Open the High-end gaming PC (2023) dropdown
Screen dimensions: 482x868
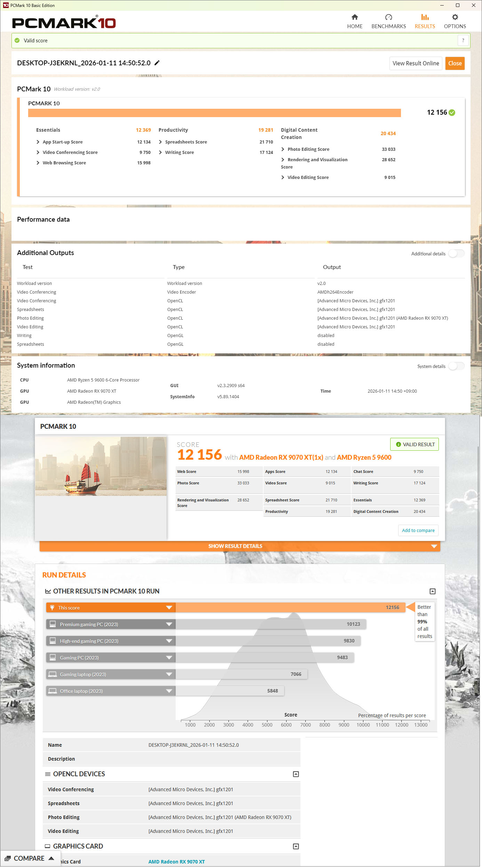click(169, 641)
